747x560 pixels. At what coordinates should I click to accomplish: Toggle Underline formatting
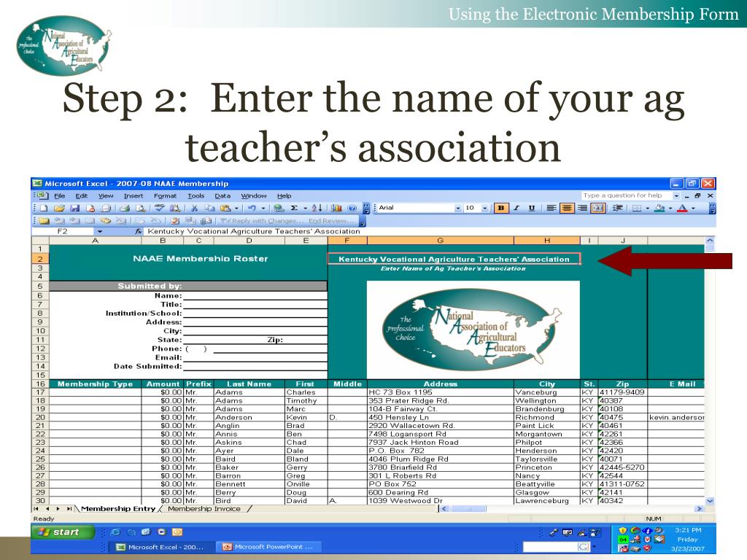(x=532, y=208)
